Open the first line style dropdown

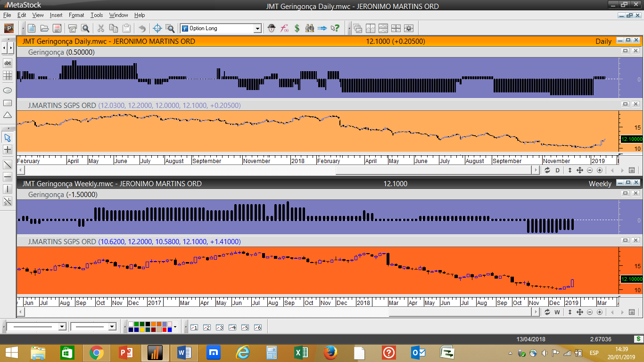pyautogui.click(x=62, y=327)
